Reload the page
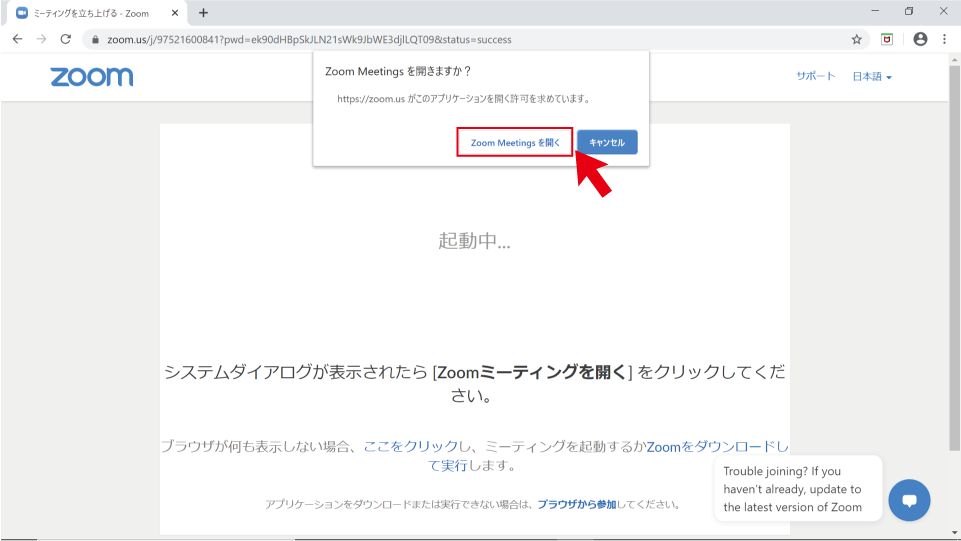Screen dimensions: 961x541 [x=66, y=39]
